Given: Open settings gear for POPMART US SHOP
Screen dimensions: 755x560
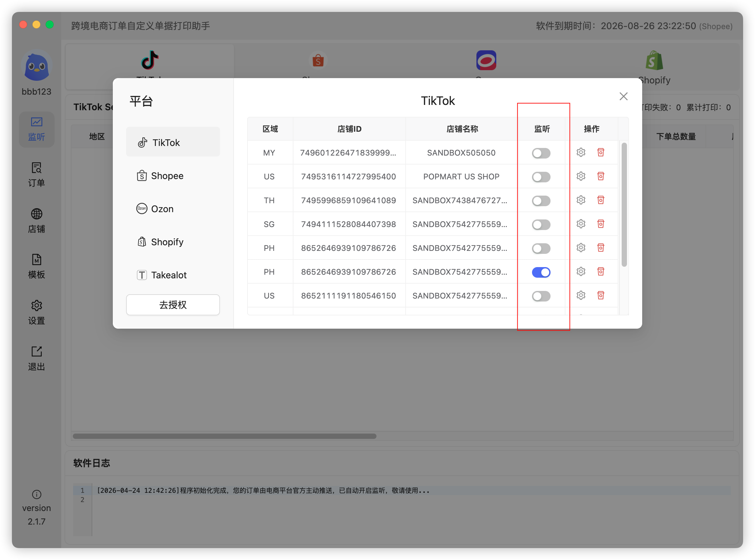Looking at the screenshot, I should (x=581, y=176).
